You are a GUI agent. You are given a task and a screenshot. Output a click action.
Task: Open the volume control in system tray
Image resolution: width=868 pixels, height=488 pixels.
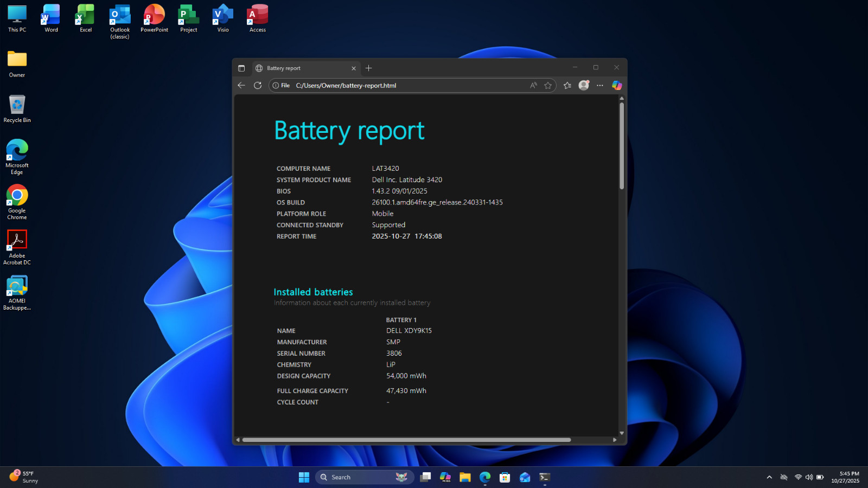pyautogui.click(x=809, y=477)
